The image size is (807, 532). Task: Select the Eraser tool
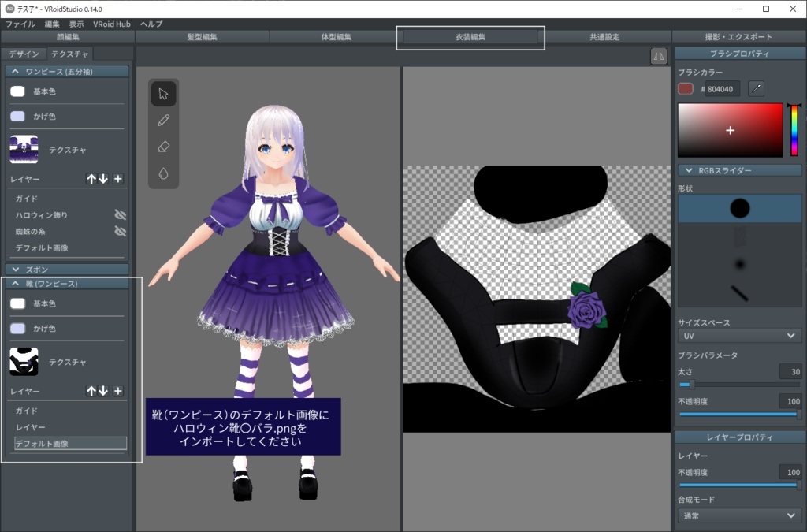click(163, 146)
